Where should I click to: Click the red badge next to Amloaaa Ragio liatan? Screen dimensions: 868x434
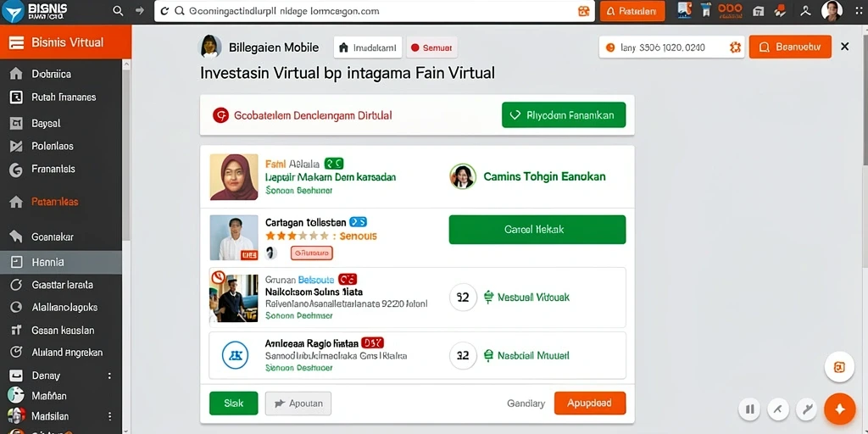[372, 342]
